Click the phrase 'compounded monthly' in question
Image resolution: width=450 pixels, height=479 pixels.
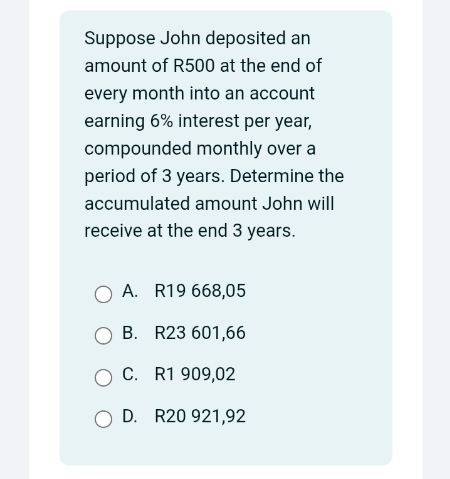coord(173,149)
